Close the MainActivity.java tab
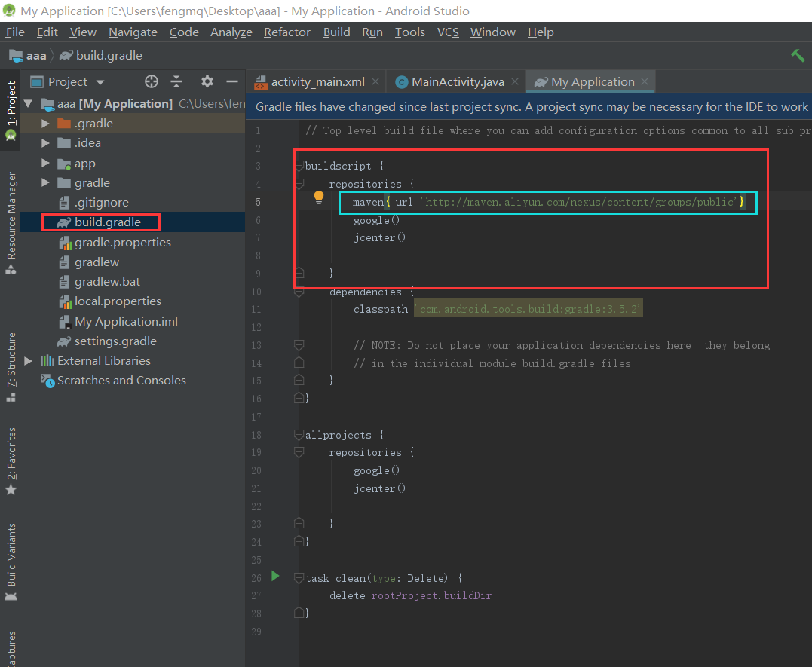812x667 pixels. click(515, 81)
